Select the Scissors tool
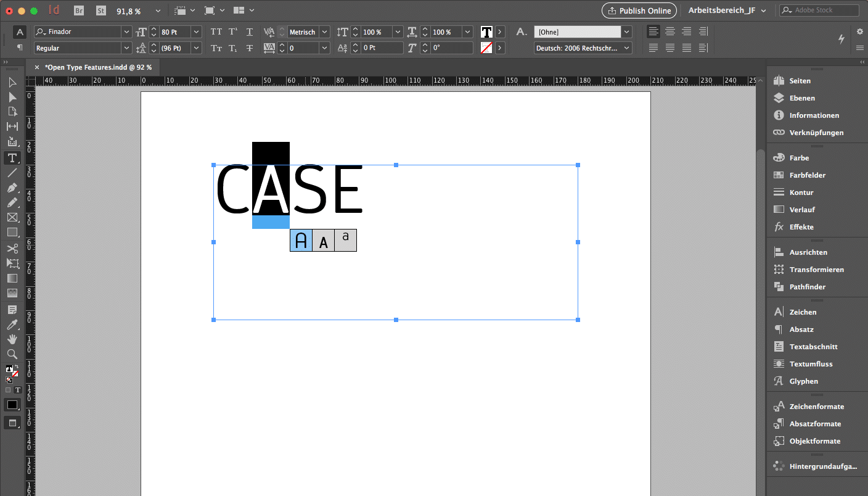This screenshot has width=868, height=496. point(12,248)
